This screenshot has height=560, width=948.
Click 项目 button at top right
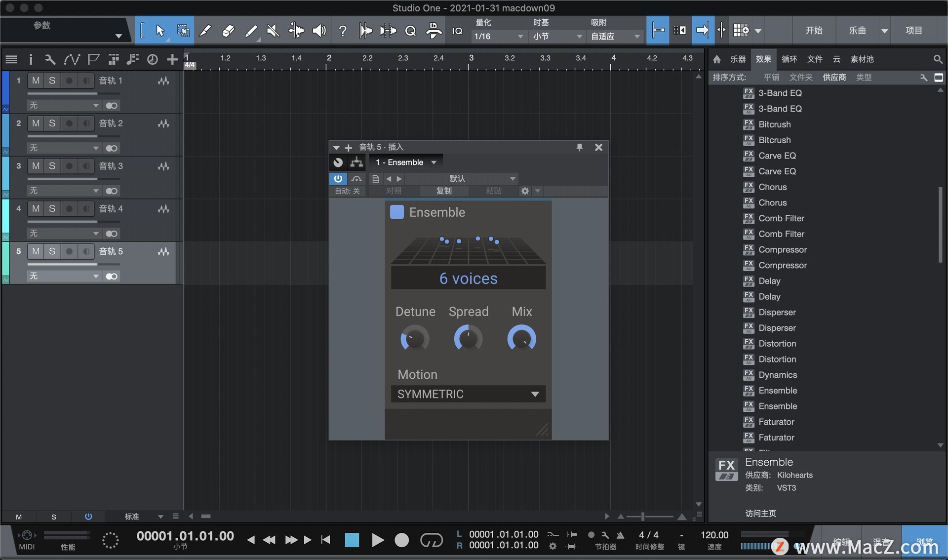click(914, 31)
